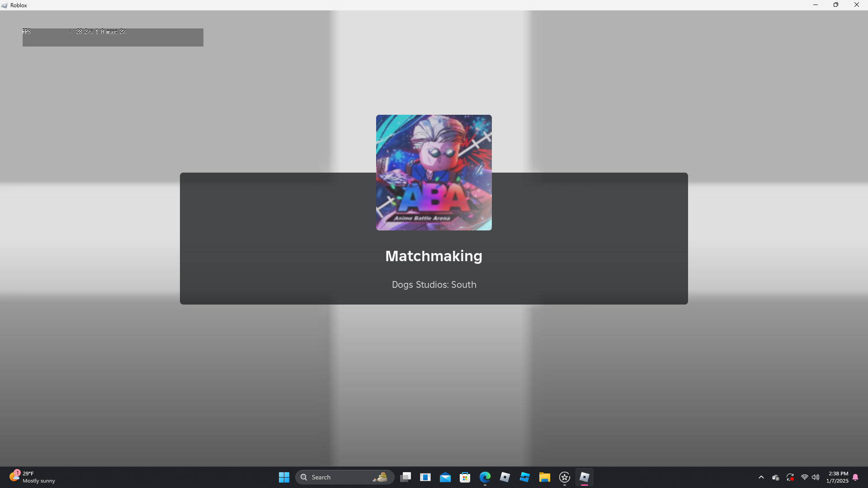The width and height of the screenshot is (868, 488).
Task: Open the Windows Start menu
Action: click(x=284, y=477)
